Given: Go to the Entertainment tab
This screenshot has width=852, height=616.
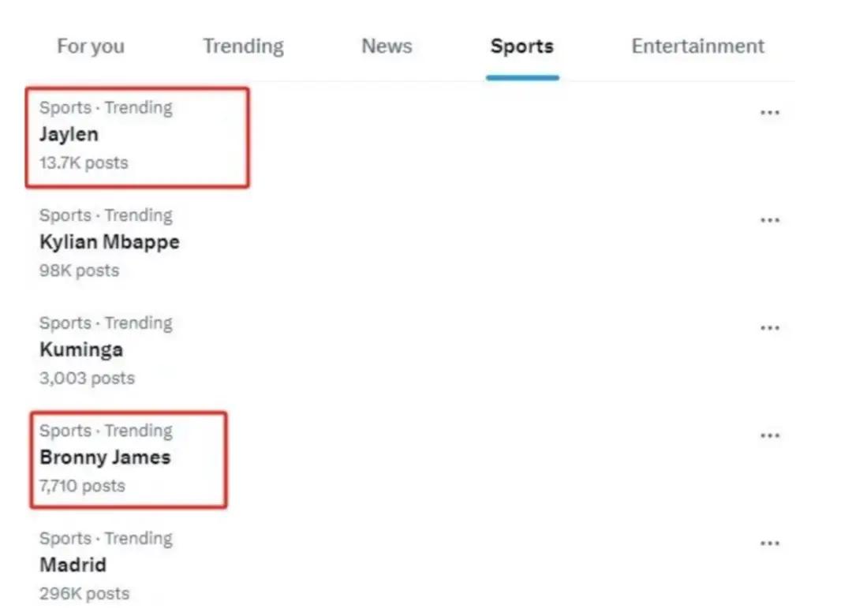Looking at the screenshot, I should pos(697,47).
